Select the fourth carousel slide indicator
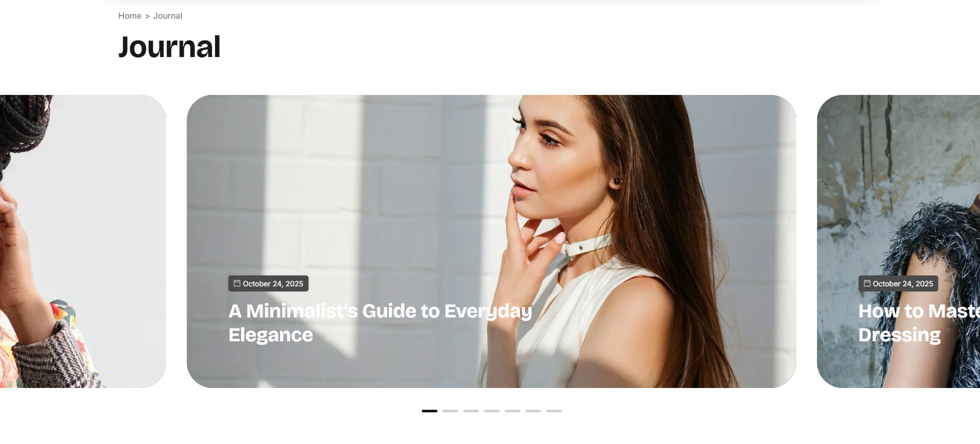This screenshot has width=980, height=444. 492,411
